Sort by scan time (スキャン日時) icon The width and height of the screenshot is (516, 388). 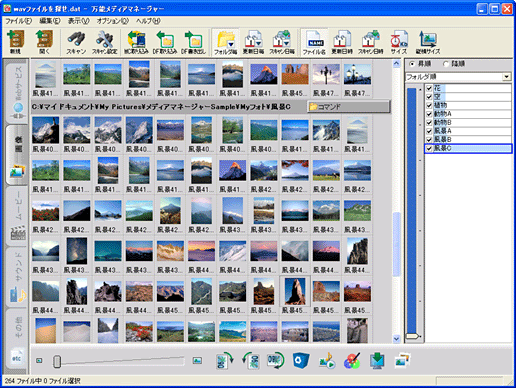pyautogui.click(x=371, y=42)
